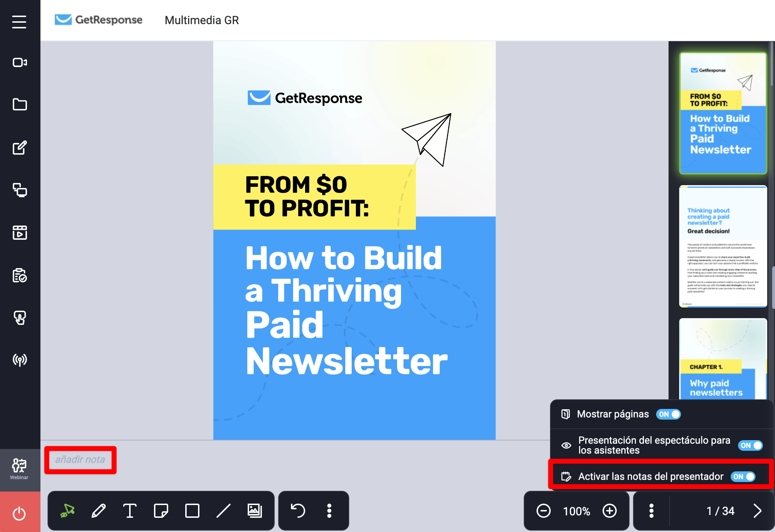Select the insert image tool

(x=255, y=511)
